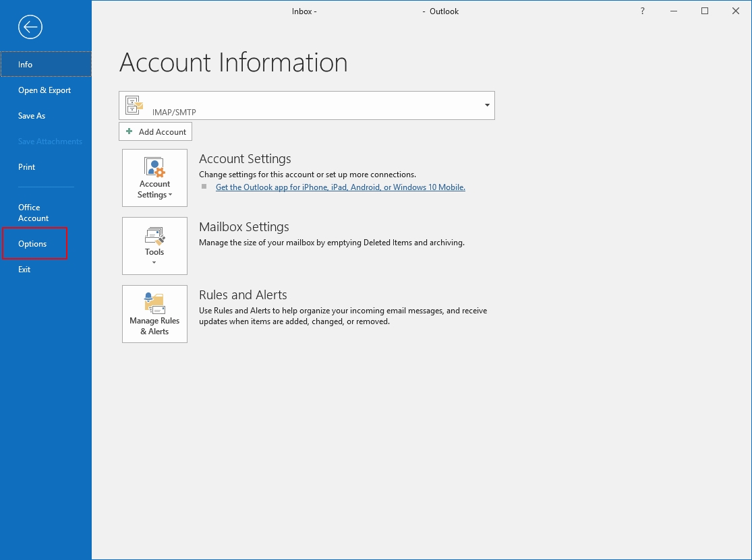
Task: Click the back arrow to leave Account Information
Action: click(30, 27)
